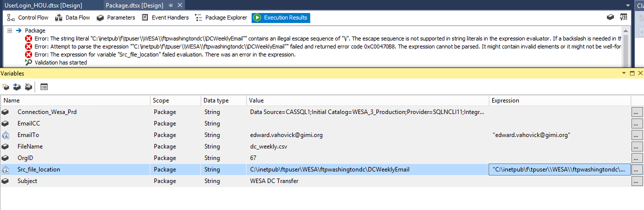The height and width of the screenshot is (210, 644).
Task: Click the Delete Variable icon
Action: tap(29, 86)
